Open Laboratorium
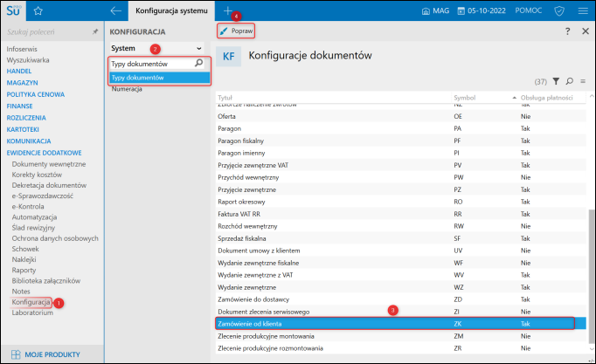596x364 pixels. click(32, 312)
